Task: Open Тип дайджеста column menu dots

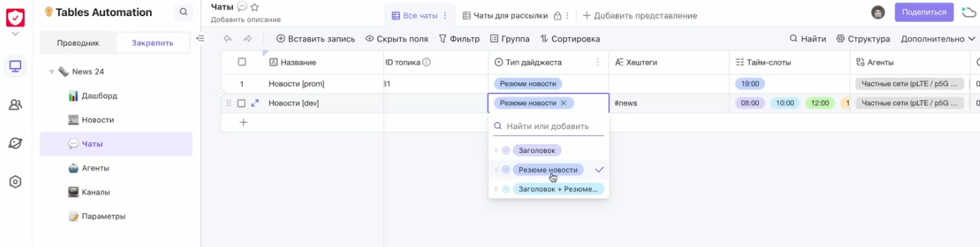Action: click(598, 62)
